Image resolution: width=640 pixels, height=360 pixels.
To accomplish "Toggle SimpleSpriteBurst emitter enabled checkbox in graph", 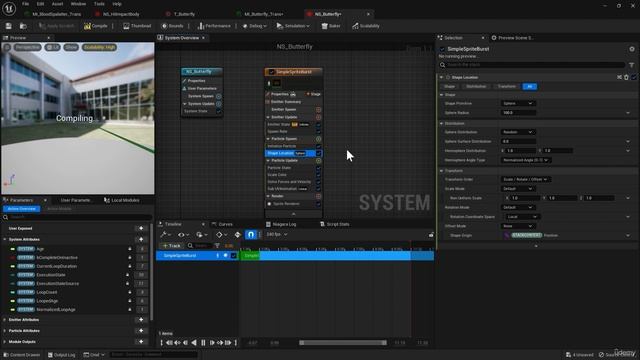I will click(271, 72).
